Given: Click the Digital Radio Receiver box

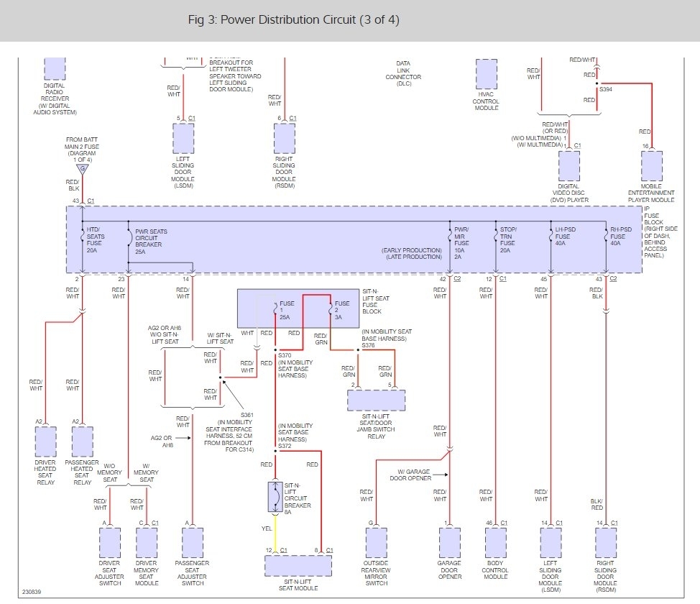Looking at the screenshot, I should [x=55, y=69].
